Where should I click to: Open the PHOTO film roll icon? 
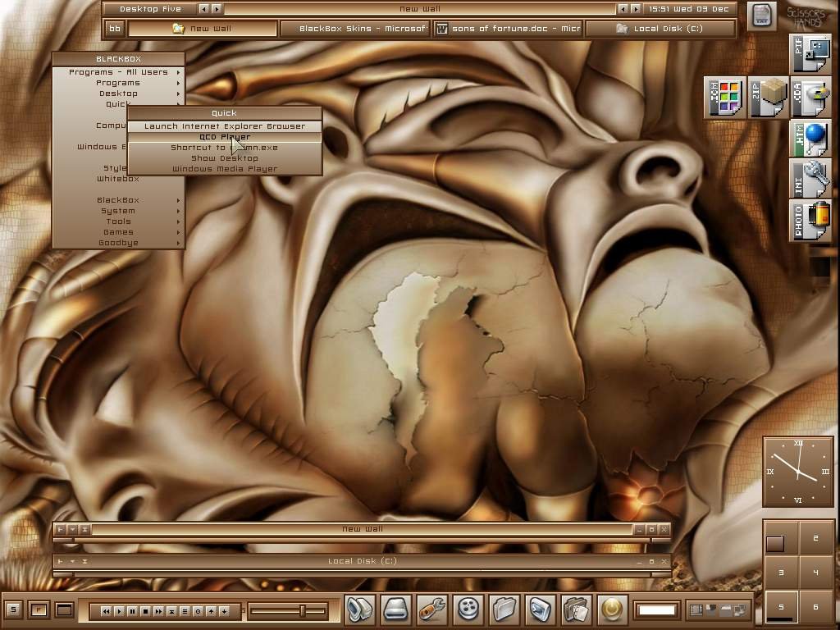click(810, 220)
